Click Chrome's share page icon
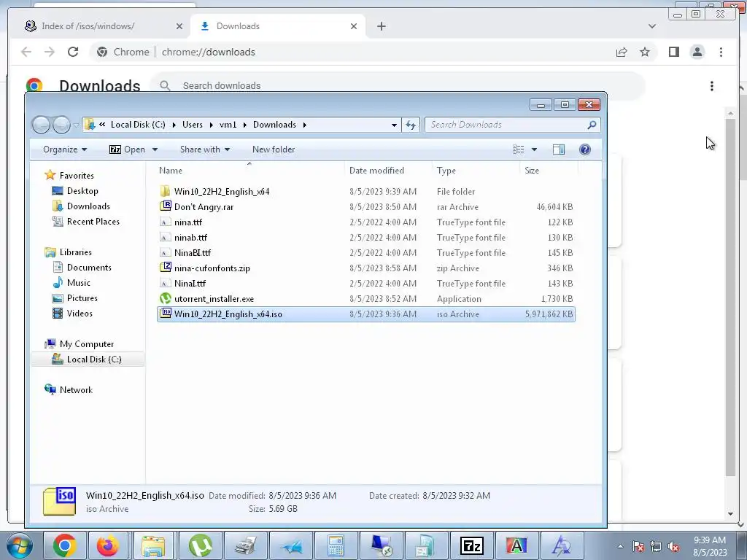 (622, 52)
